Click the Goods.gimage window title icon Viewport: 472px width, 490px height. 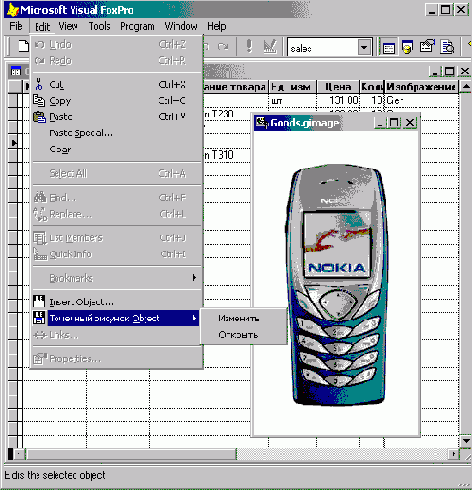tap(261, 122)
